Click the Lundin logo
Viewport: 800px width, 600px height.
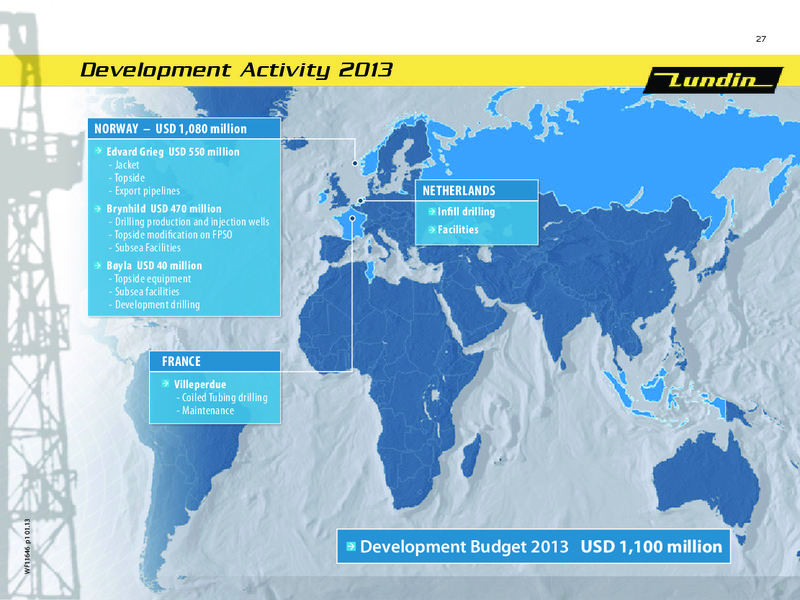pos(713,80)
